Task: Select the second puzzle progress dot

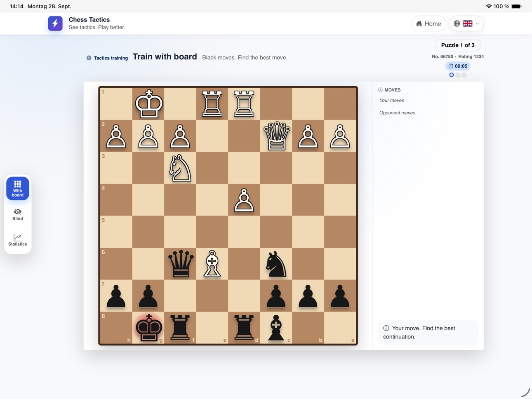Action: coord(458,75)
